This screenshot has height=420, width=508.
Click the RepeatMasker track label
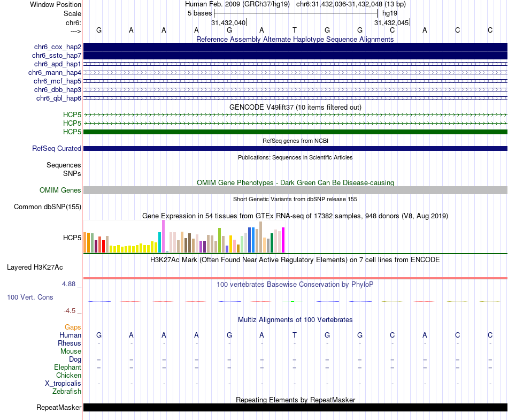click(59, 407)
